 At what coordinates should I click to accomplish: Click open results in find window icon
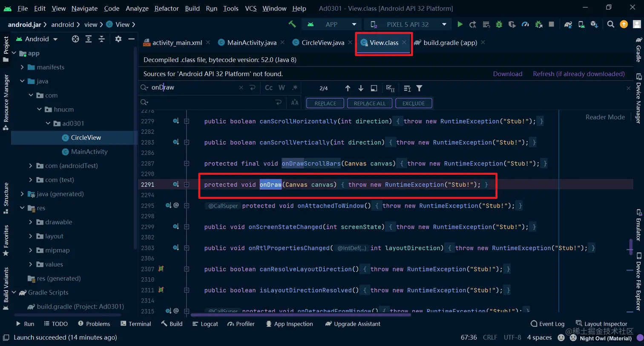374,88
